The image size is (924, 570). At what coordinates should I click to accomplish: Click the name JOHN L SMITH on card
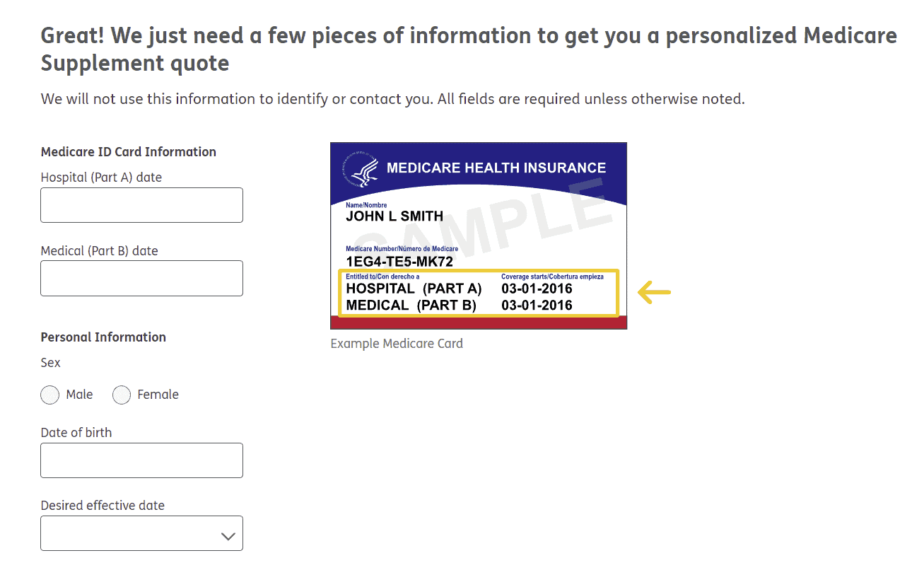tap(394, 216)
